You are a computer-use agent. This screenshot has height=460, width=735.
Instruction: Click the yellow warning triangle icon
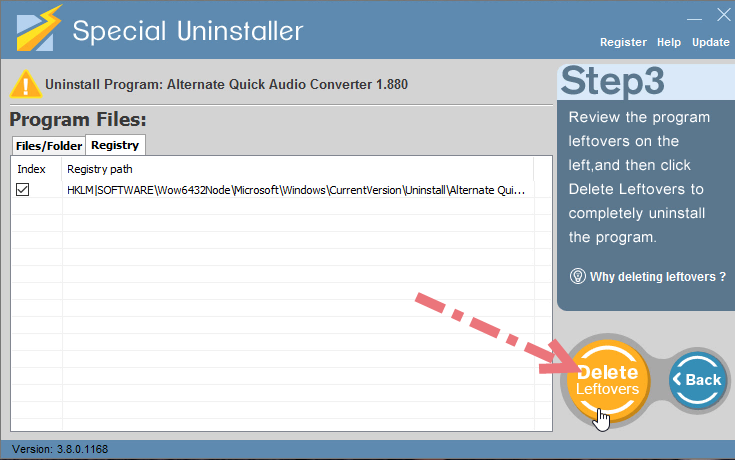[x=26, y=84]
